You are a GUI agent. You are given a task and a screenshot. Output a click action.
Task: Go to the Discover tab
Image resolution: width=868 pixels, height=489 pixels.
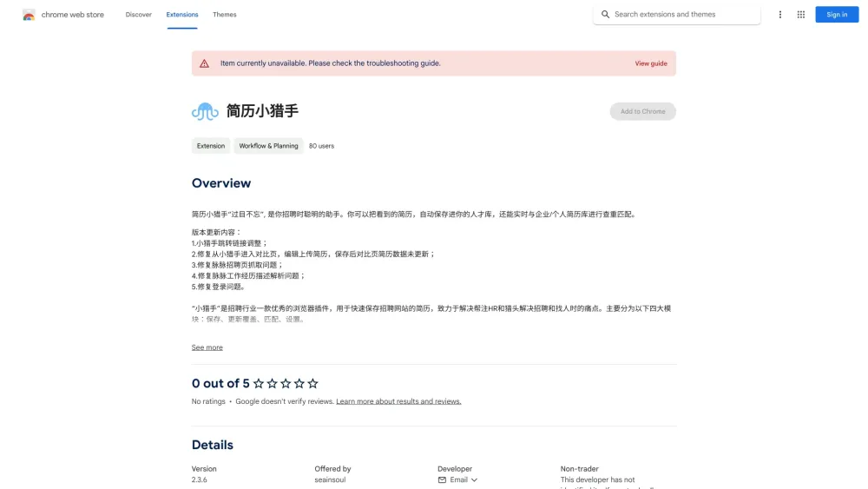(138, 15)
